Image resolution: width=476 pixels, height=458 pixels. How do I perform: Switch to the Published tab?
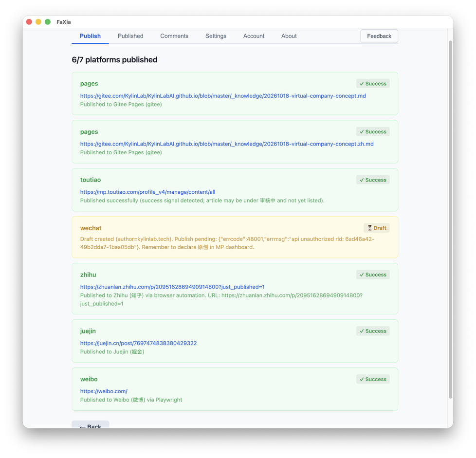[x=130, y=36]
